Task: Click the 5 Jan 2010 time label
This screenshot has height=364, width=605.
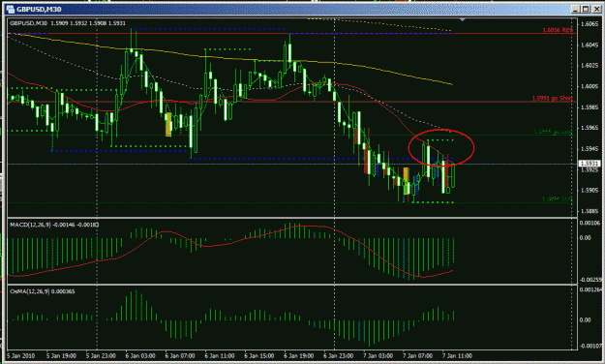Action: [21, 355]
